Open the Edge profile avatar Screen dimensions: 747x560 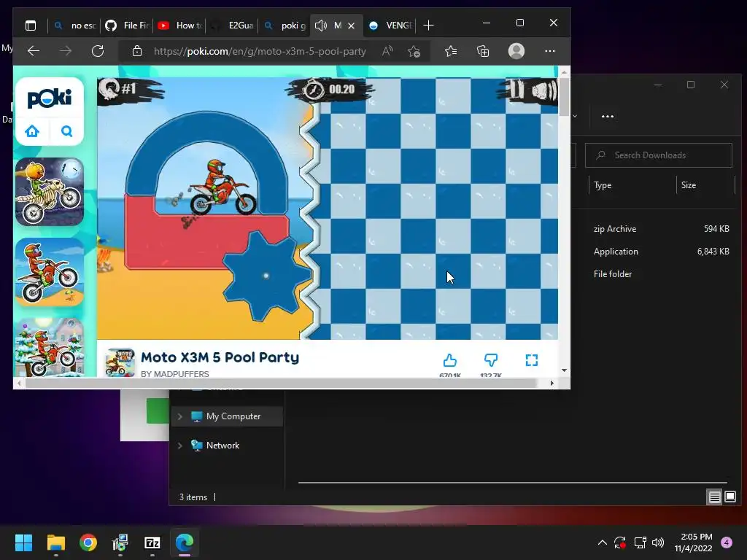point(516,51)
